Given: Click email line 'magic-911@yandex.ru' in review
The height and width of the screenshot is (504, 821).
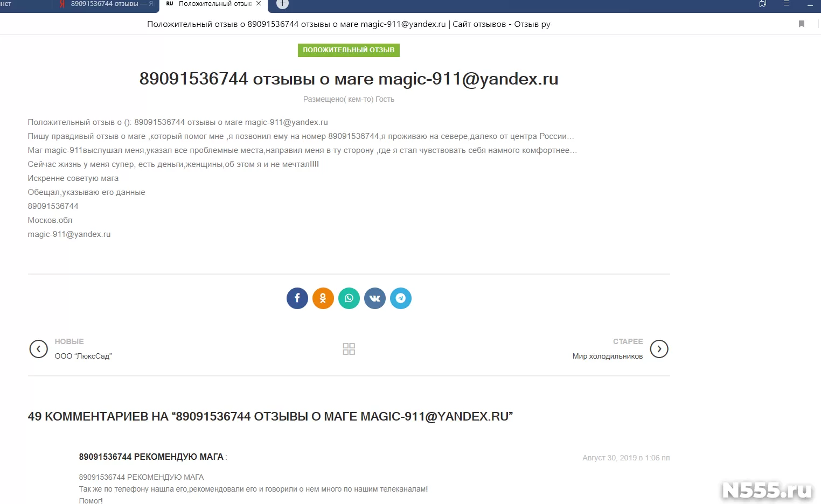Looking at the screenshot, I should (69, 234).
